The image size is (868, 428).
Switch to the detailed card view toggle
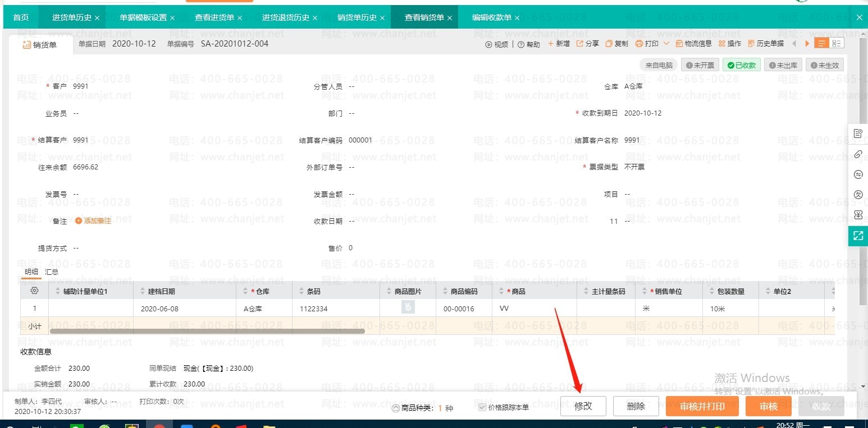[x=837, y=43]
